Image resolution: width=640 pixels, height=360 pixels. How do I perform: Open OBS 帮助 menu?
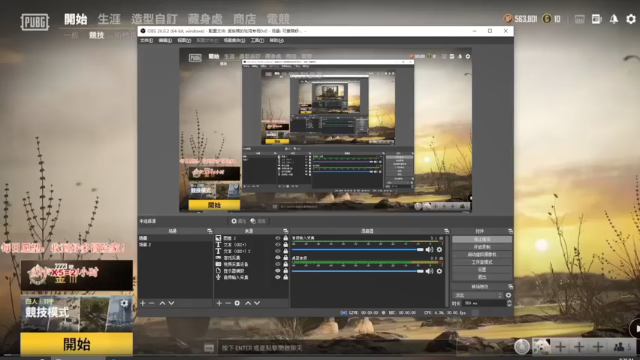[x=276, y=40]
